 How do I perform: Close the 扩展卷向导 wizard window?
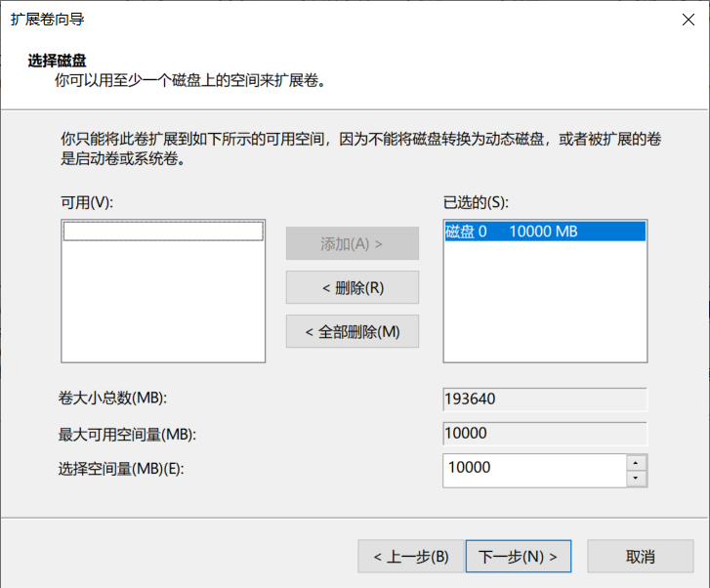click(x=689, y=20)
